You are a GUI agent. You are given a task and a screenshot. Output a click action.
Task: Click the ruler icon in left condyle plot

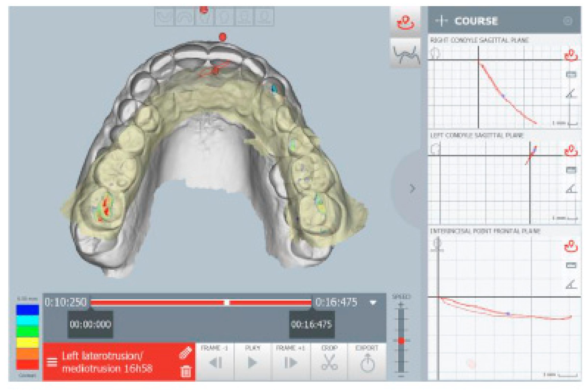[x=571, y=170]
